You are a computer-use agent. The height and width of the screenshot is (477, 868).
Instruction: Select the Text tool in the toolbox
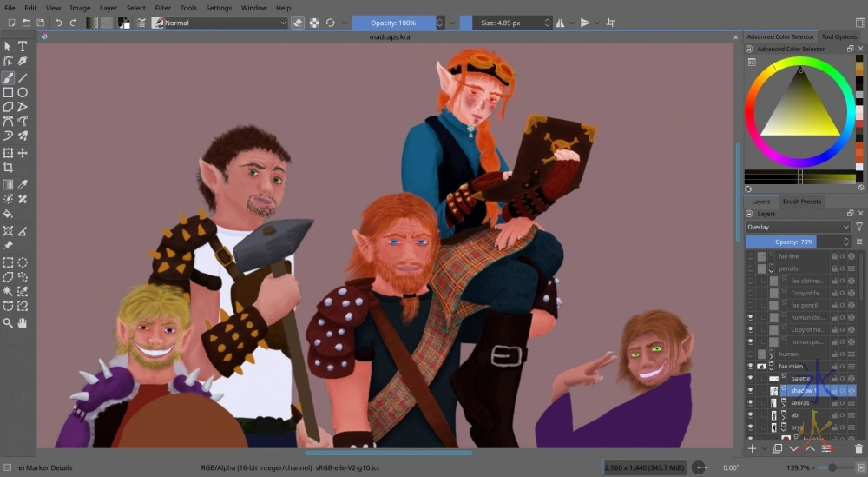pyautogui.click(x=23, y=46)
